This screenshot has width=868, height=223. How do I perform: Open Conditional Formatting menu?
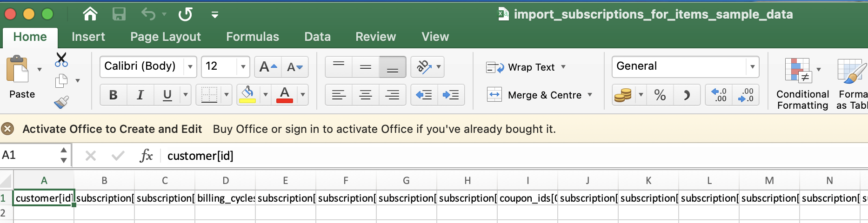(802, 84)
